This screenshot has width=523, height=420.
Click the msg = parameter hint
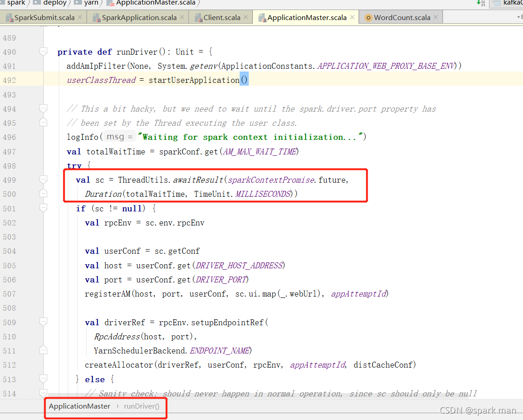click(x=119, y=137)
